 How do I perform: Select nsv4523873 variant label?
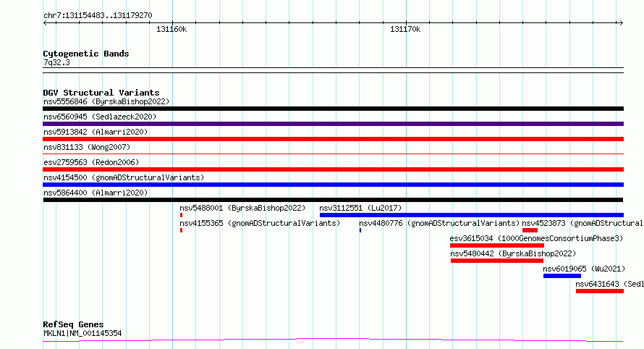[582, 223]
